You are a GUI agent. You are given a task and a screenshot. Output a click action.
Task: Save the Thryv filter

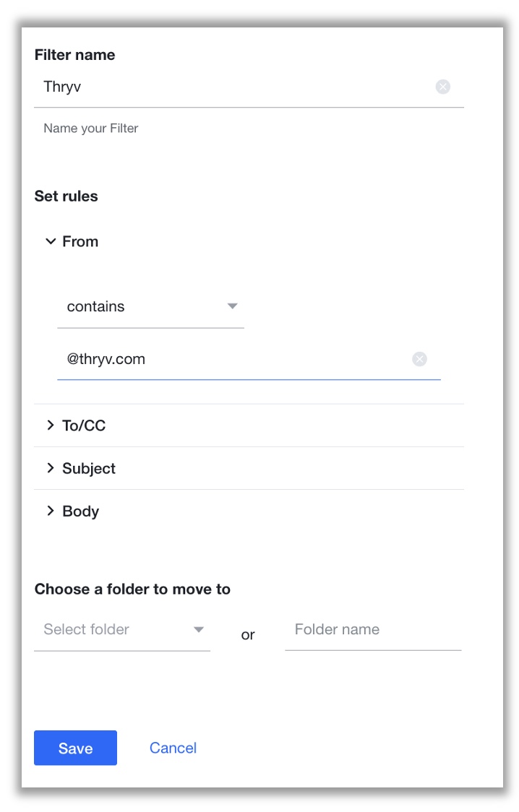(x=75, y=748)
